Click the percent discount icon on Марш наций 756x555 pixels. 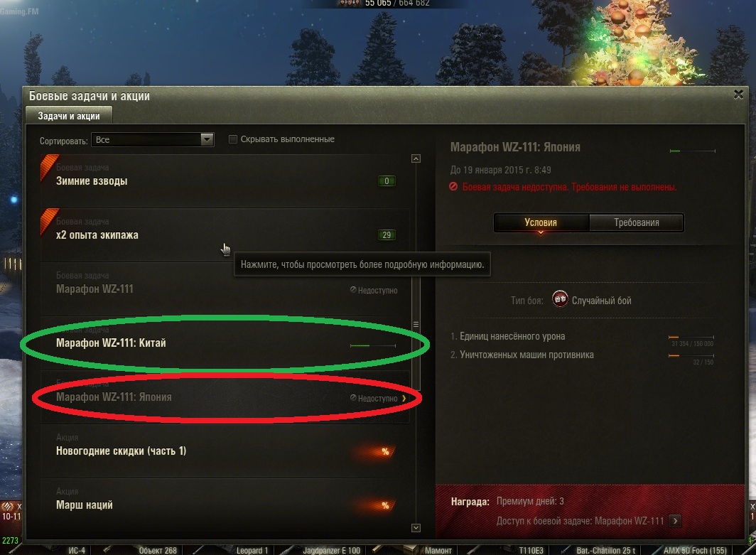point(385,505)
